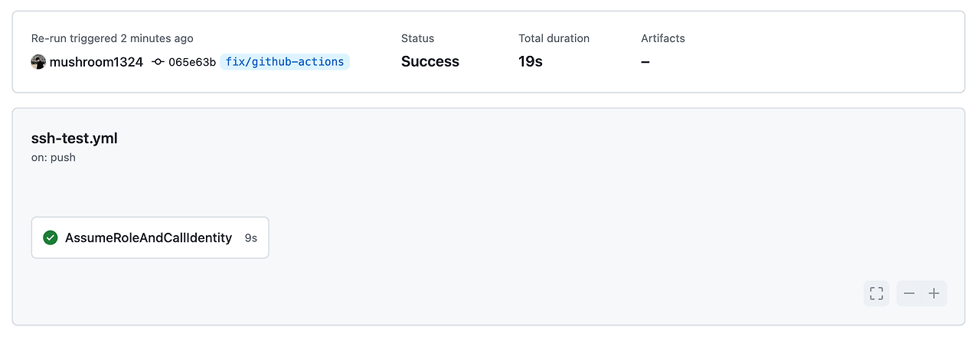This screenshot has width=980, height=337.
Task: Click the commit icon beside 065e63b
Action: click(158, 62)
